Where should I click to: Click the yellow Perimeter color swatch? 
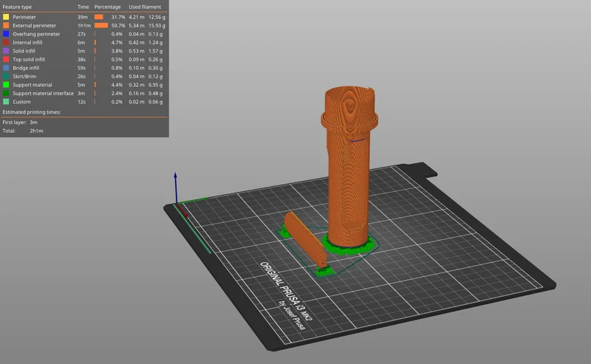click(6, 17)
